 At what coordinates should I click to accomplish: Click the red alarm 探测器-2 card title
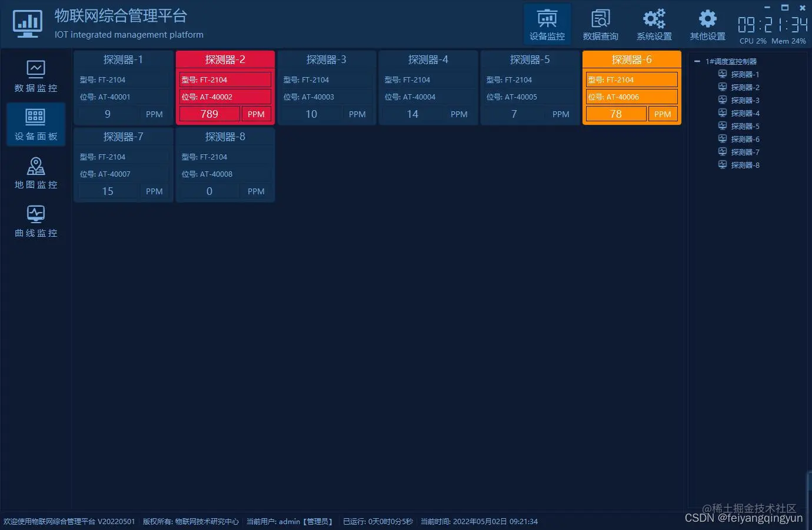(x=225, y=59)
